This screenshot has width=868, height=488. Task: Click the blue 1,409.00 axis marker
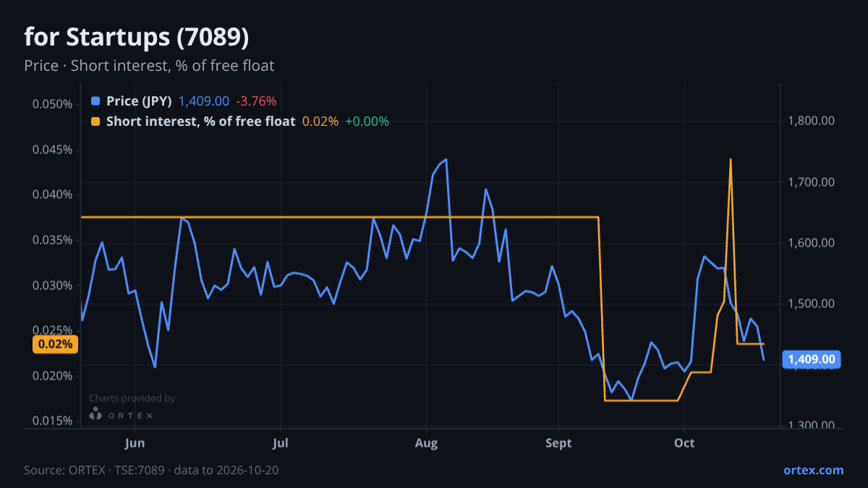[x=812, y=359]
